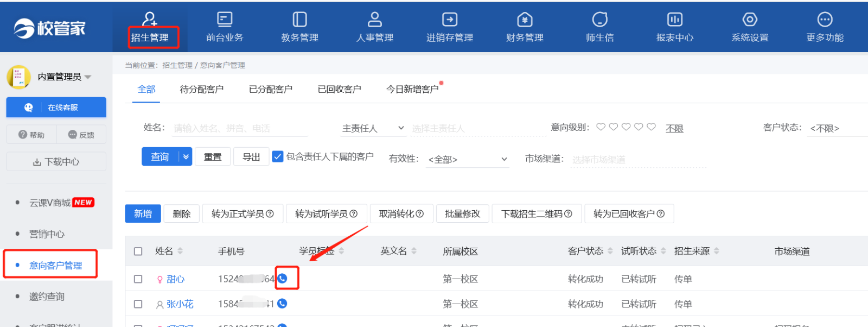Click help icon on 取消转化 button

tap(419, 214)
